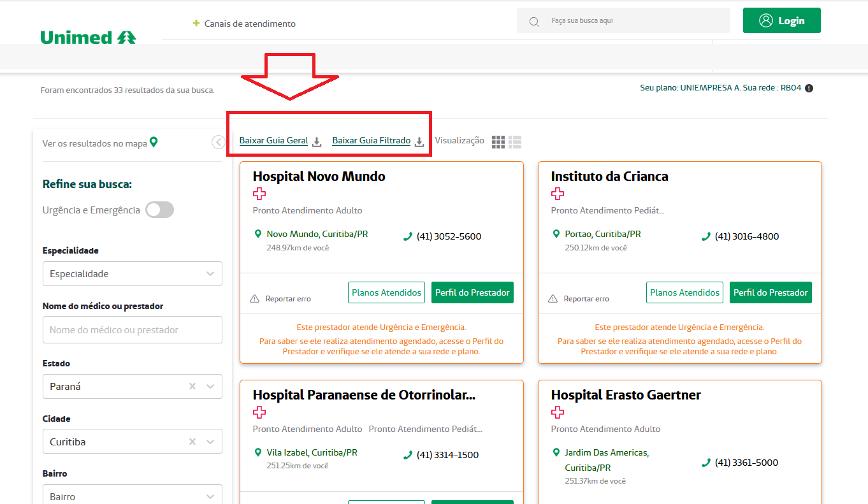
Task: Click the plus icon beside Canais de atendimento
Action: (196, 24)
